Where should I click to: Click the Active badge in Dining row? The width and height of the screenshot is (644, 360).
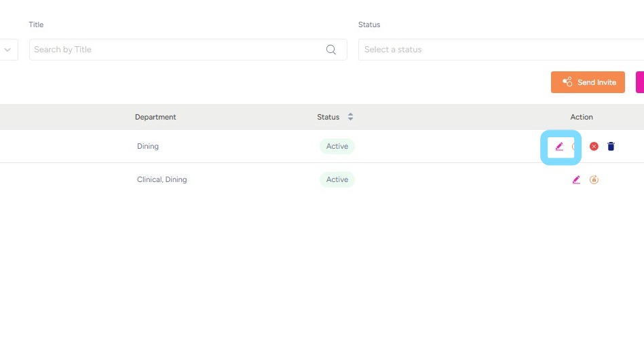tap(337, 146)
